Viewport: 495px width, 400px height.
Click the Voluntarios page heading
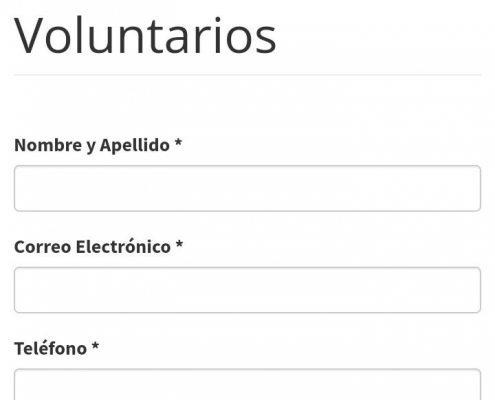[x=145, y=35]
